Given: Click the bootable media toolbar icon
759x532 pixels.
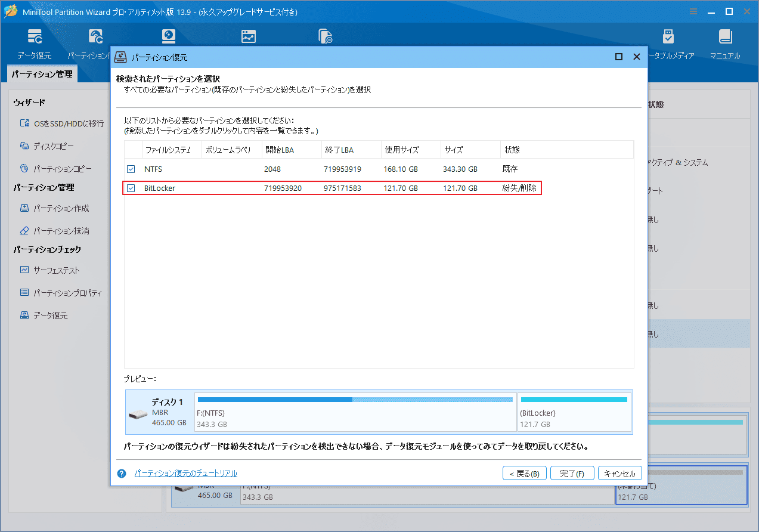Looking at the screenshot, I should (x=668, y=37).
